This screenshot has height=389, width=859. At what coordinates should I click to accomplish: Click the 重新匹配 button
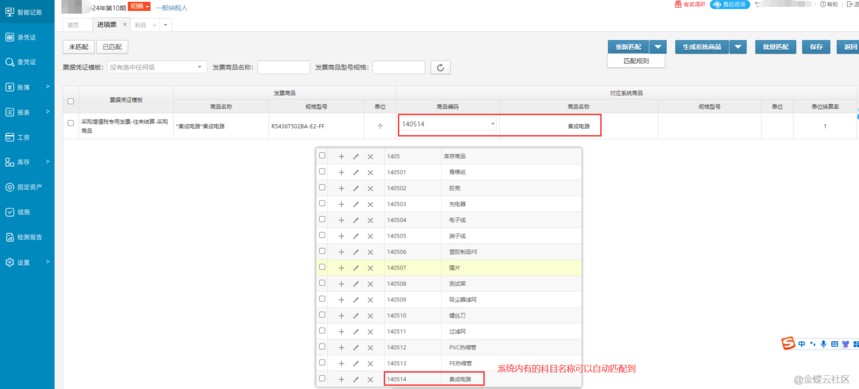[x=629, y=47]
